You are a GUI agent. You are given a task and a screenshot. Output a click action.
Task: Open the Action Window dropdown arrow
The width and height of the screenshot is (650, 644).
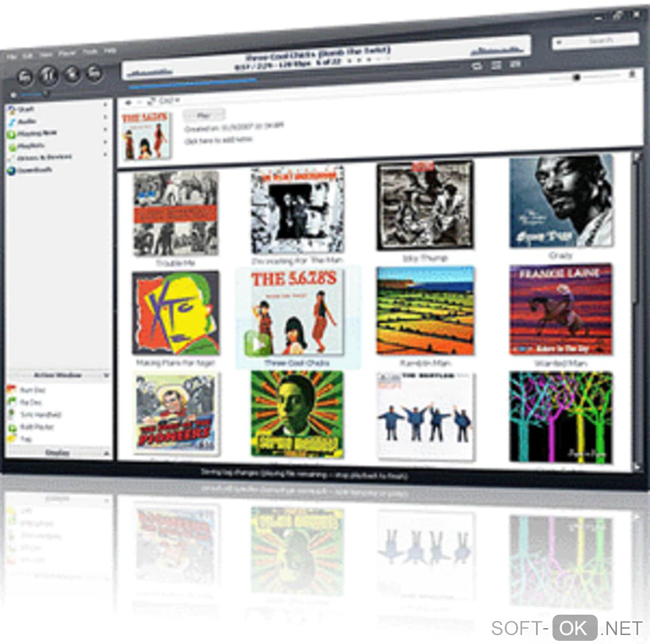pos(106,376)
